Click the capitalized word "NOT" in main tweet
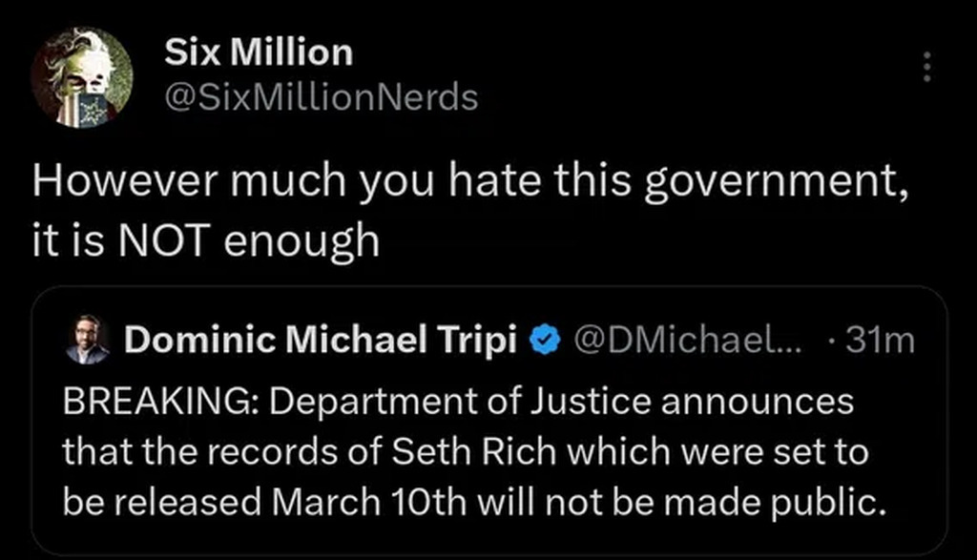Image resolution: width=977 pixels, height=560 pixels. pyautogui.click(x=158, y=241)
